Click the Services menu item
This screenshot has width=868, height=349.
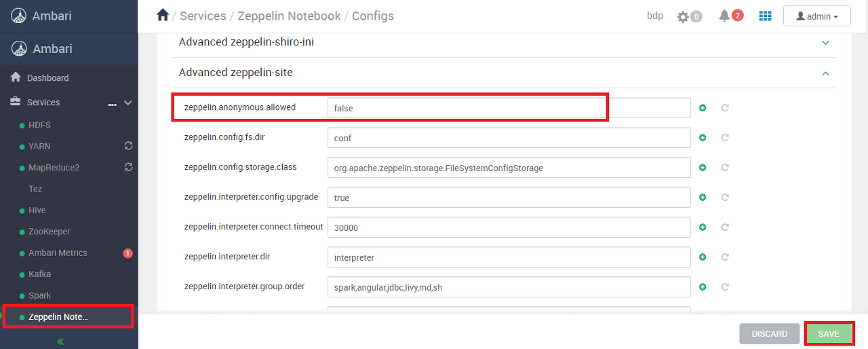[x=43, y=103]
